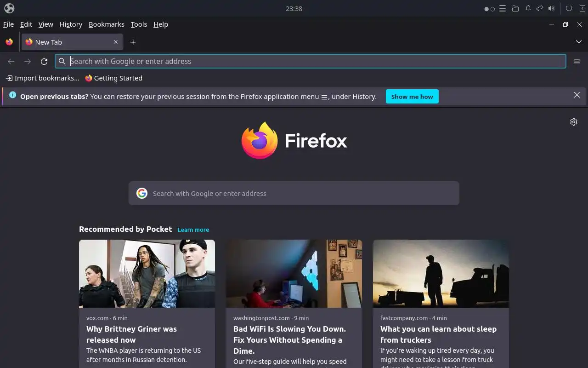This screenshot has height=368, width=588.
Task: Click the search magnifier in address bar
Action: pyautogui.click(x=62, y=61)
